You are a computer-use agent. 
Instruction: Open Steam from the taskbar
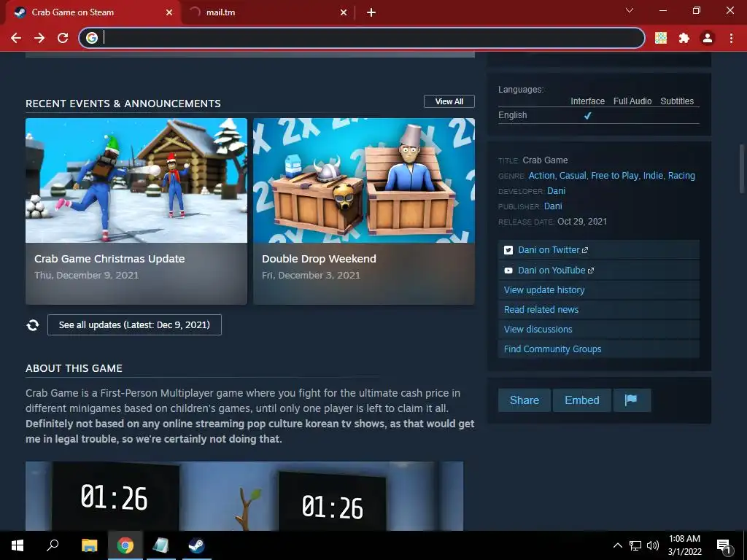196,545
